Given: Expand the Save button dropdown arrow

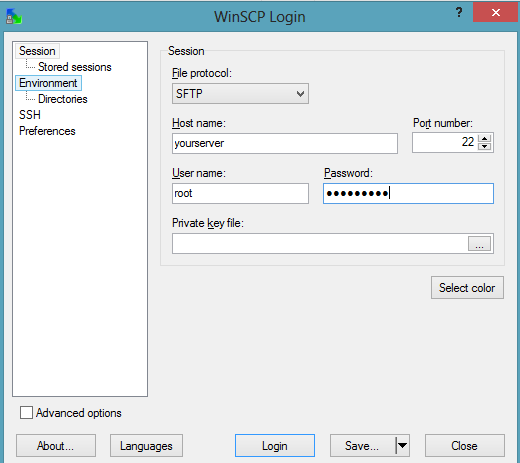Looking at the screenshot, I should (x=403, y=446).
